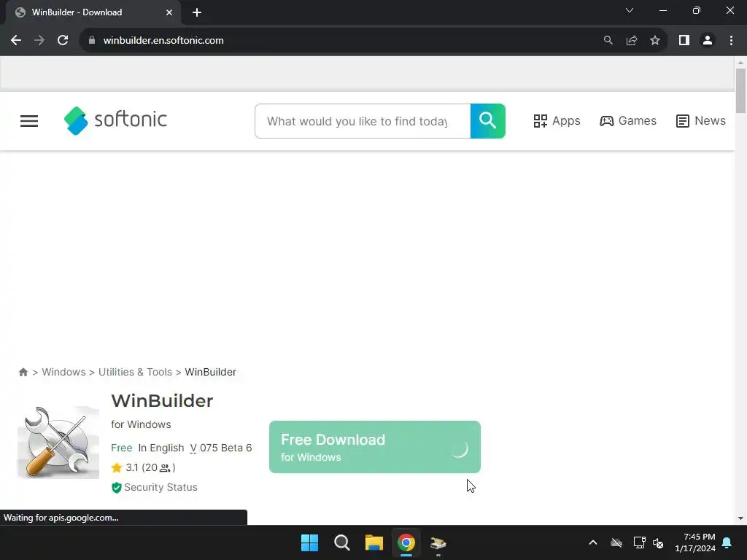Open the Chrome profile menu
747x560 pixels.
pos(708,41)
